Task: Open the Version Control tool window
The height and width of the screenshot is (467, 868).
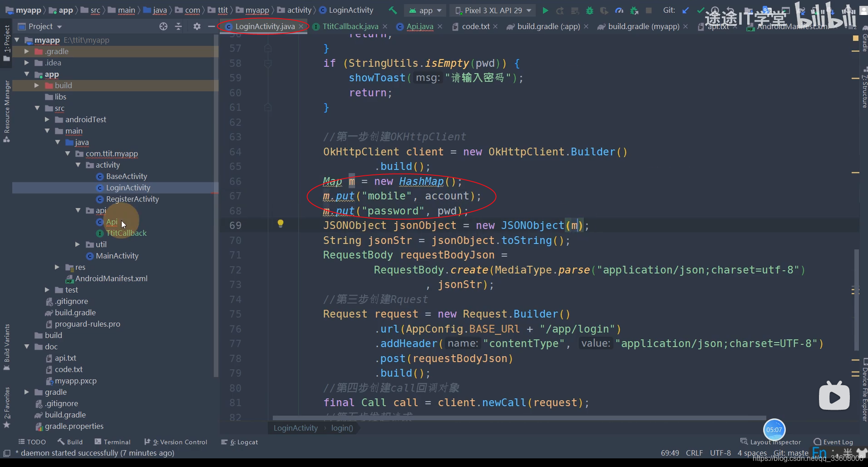Action: pos(175,442)
